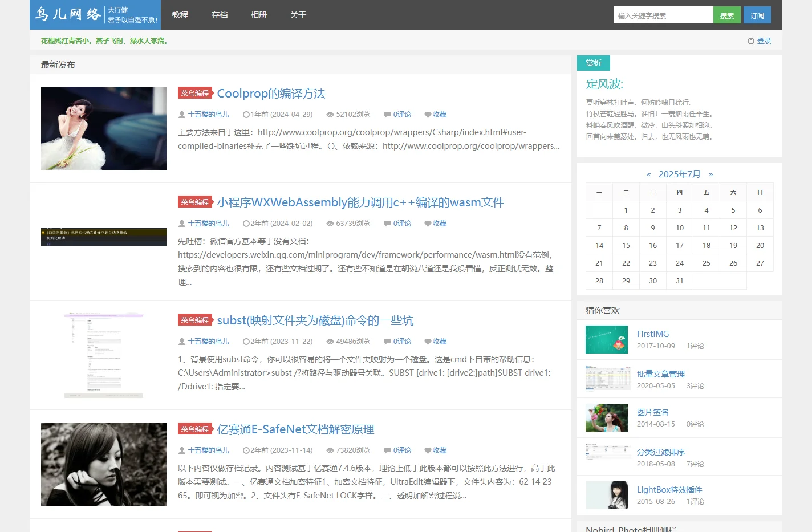
Task: Click the power icon beside 登录
Action: tap(751, 41)
